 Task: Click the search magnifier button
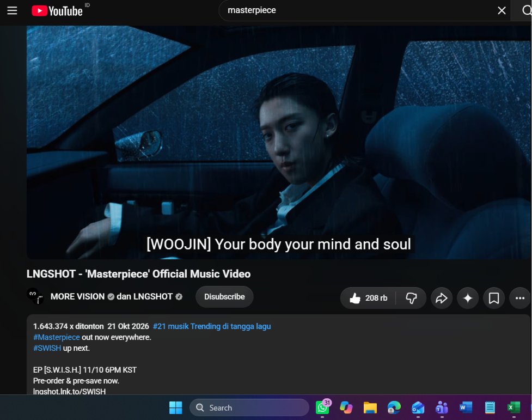coord(526,10)
